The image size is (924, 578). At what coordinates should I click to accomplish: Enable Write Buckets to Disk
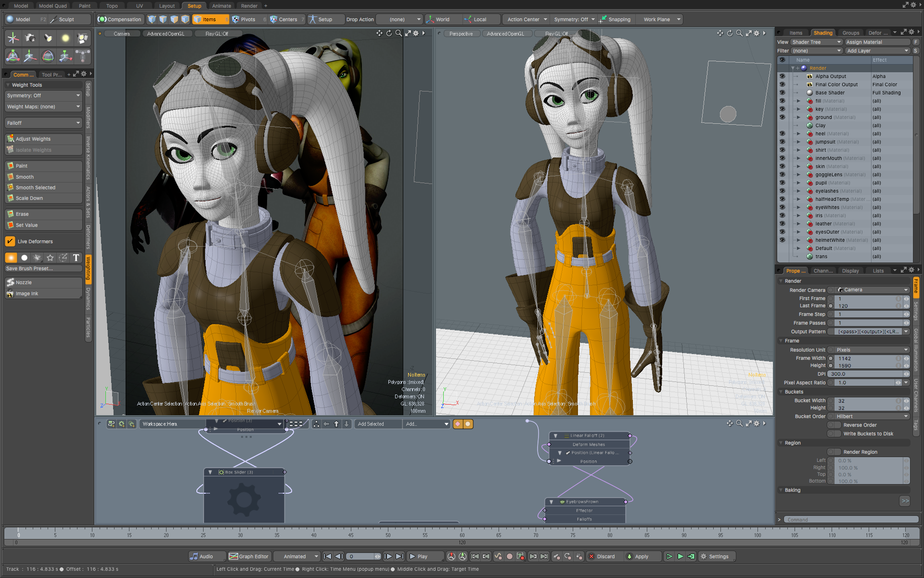[x=834, y=433]
